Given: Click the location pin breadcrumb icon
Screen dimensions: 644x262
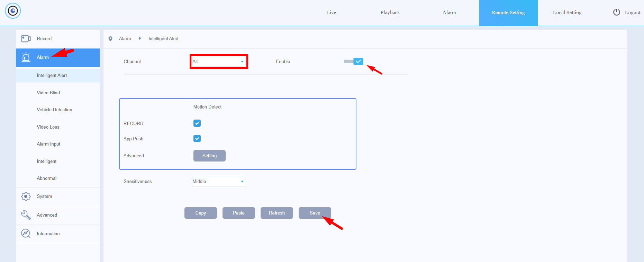Looking at the screenshot, I should 110,39.
